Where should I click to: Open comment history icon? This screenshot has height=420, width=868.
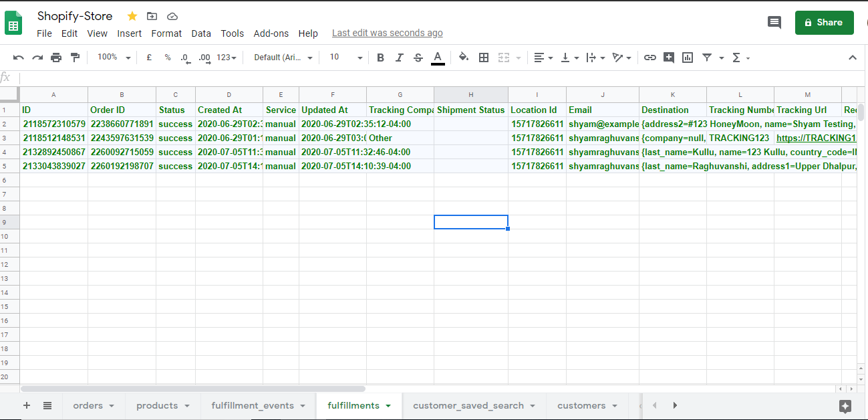coord(774,22)
